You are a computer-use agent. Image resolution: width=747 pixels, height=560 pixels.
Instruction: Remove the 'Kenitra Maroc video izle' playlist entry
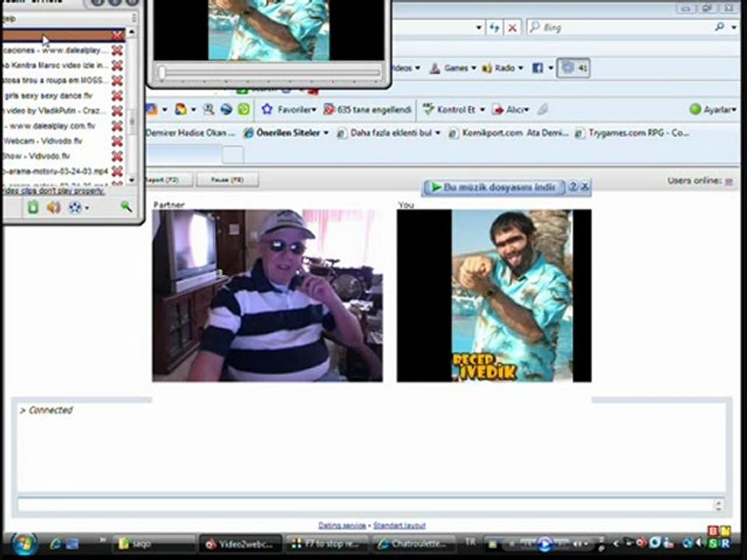pyautogui.click(x=117, y=65)
